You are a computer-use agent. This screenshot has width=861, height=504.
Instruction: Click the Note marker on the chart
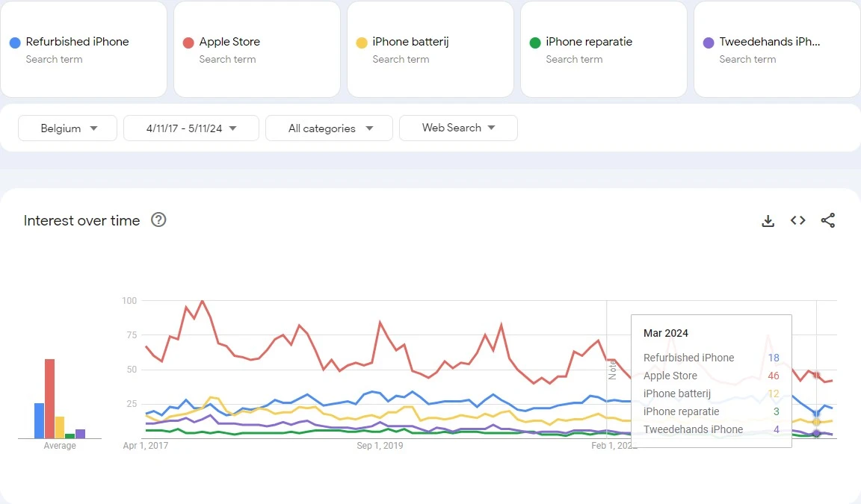click(613, 369)
